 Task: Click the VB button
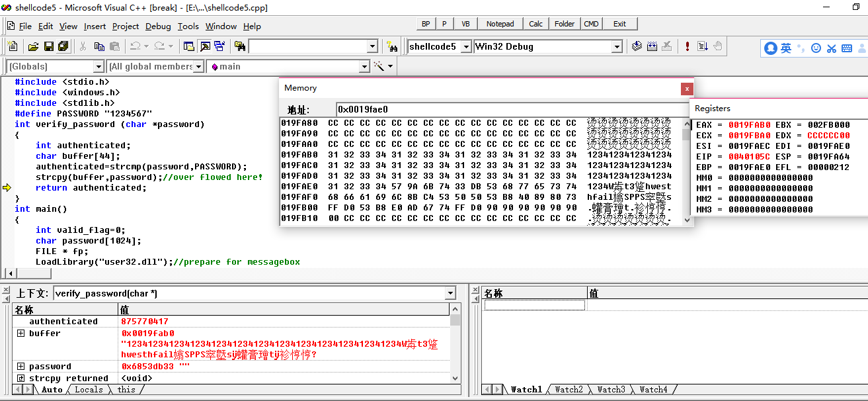point(465,24)
